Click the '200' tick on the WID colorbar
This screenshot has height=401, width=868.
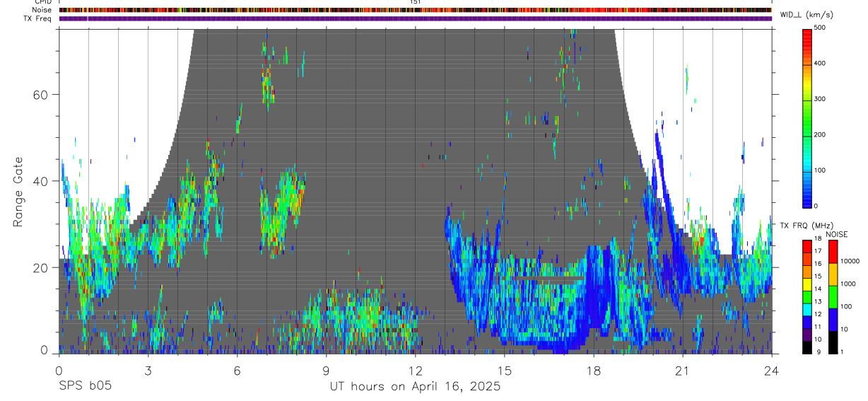[x=820, y=134]
